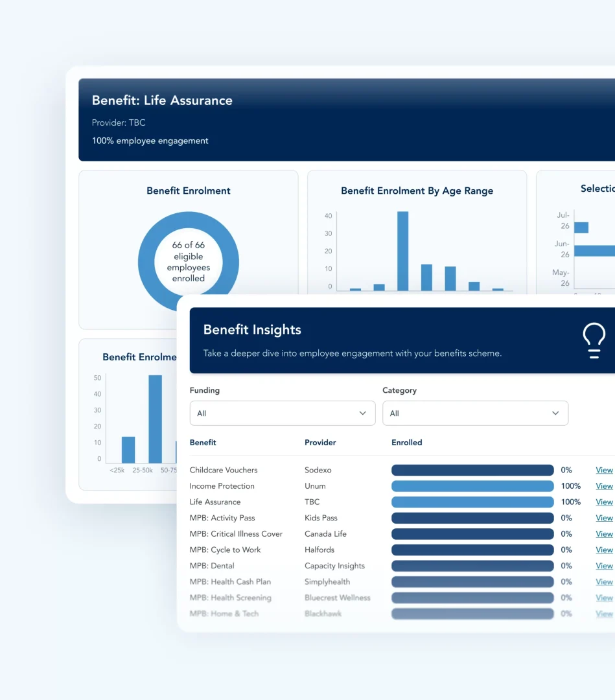Select the Canada Life provider cell
Screen dimensions: 615x700
pos(325,534)
